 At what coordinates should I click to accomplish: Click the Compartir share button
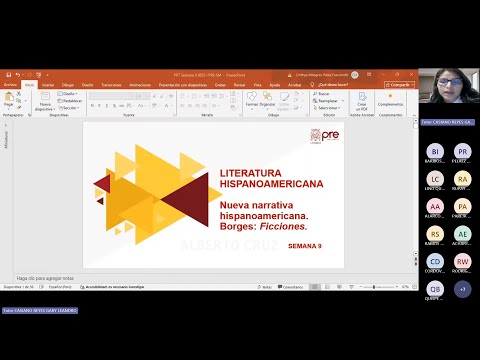(399, 85)
